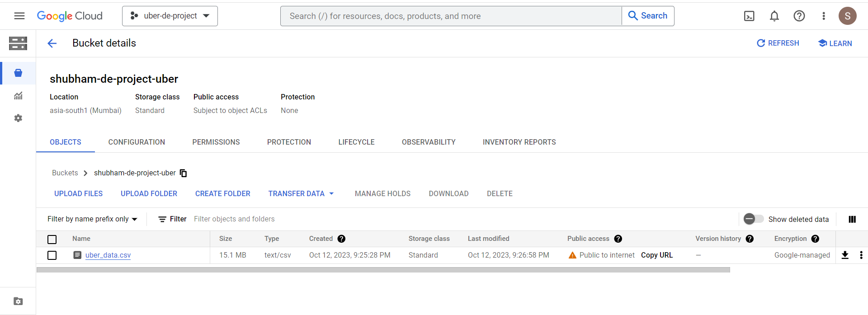Select the Buckets sidebar icon

pyautogui.click(x=18, y=73)
